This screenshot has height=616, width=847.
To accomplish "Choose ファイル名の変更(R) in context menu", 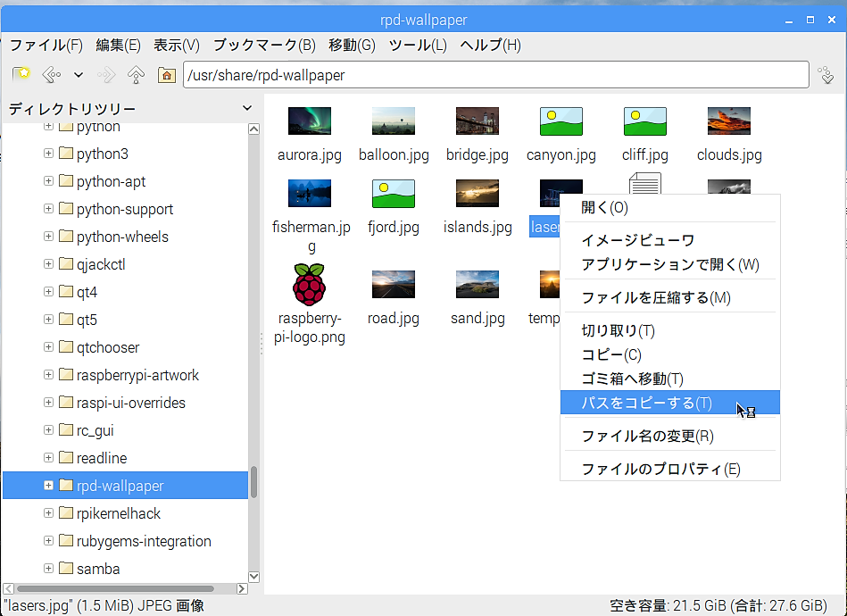I will pyautogui.click(x=669, y=436).
